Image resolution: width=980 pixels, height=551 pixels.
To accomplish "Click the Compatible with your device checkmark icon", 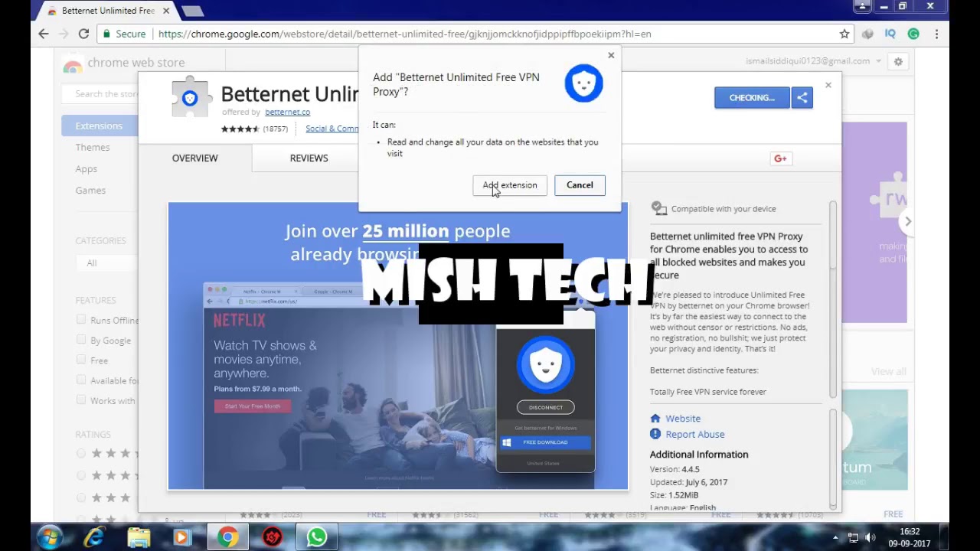I will point(658,208).
